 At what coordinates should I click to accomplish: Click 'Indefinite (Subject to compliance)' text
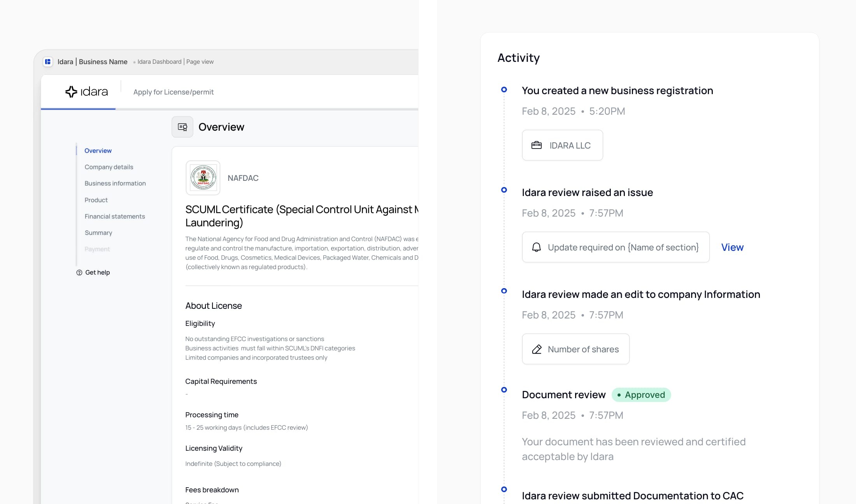pyautogui.click(x=233, y=464)
